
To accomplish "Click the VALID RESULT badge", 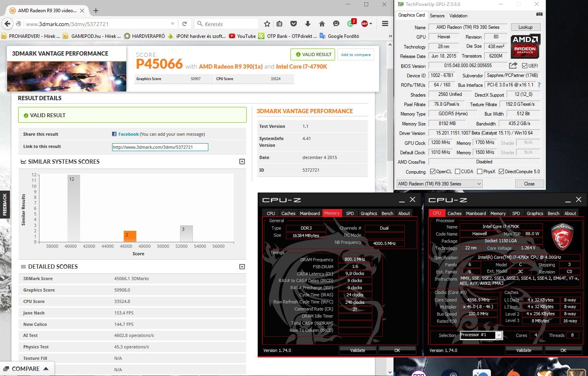I will point(313,54).
